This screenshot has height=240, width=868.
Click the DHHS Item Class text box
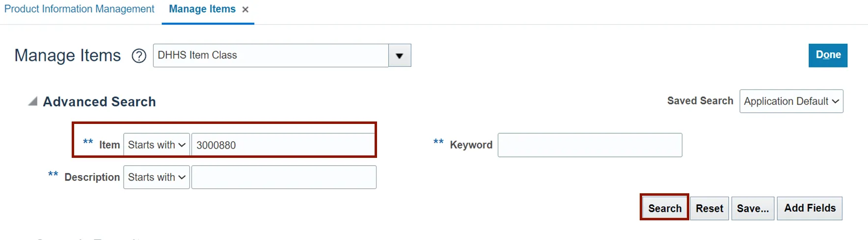[x=271, y=56]
